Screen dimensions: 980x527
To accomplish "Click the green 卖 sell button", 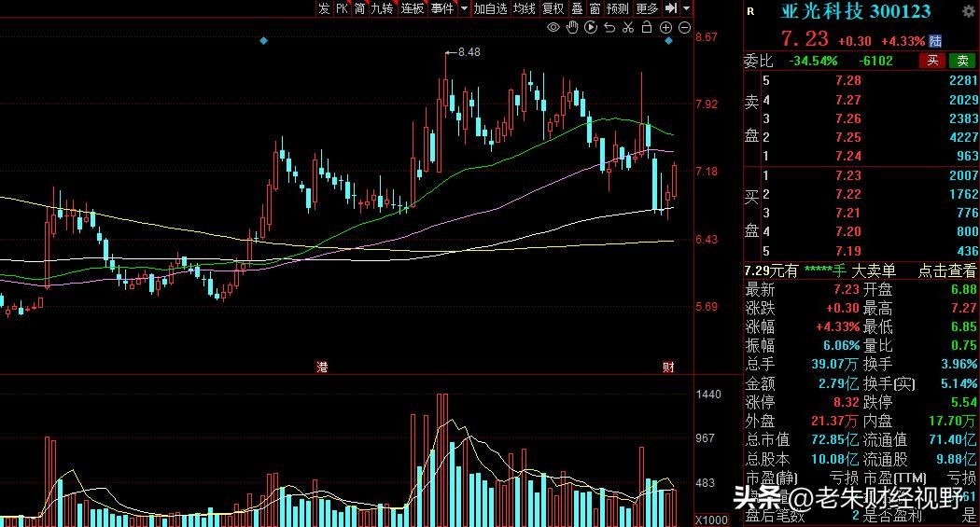I will point(962,61).
